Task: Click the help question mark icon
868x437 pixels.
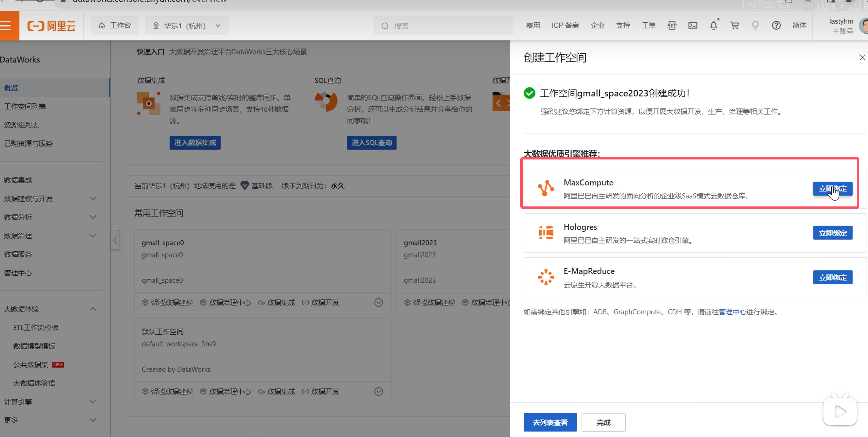Action: click(x=776, y=26)
